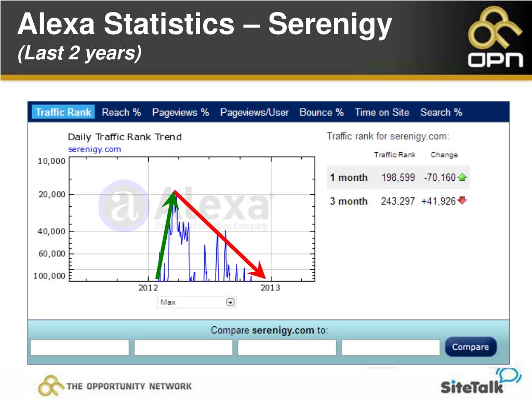The width and height of the screenshot is (532, 399).
Task: Focus the fourth compare site input field
Action: pos(391,348)
